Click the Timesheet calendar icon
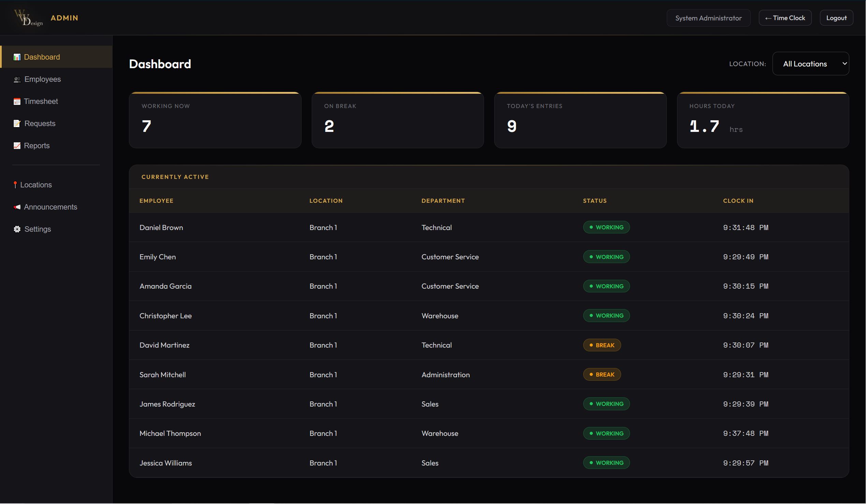This screenshot has height=504, width=866. (x=17, y=101)
